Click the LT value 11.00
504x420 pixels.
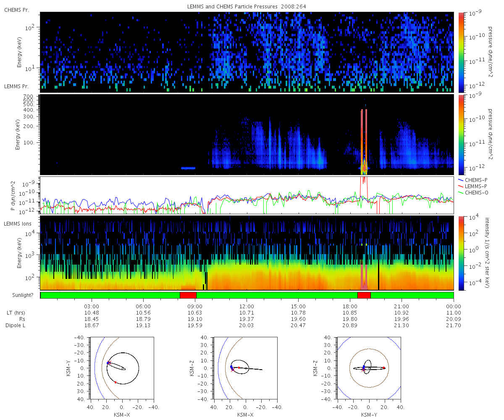click(x=454, y=313)
